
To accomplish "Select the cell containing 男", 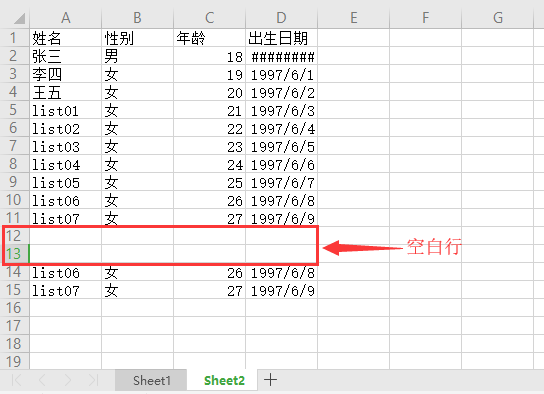I will point(137,55).
